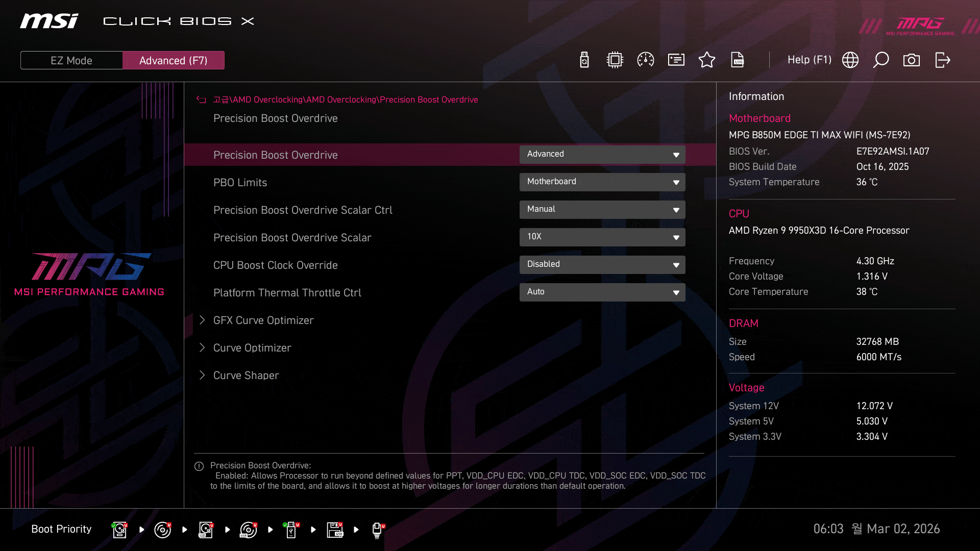Switch to EZ Mode
This screenshot has width=980, height=551.
tap(71, 60)
